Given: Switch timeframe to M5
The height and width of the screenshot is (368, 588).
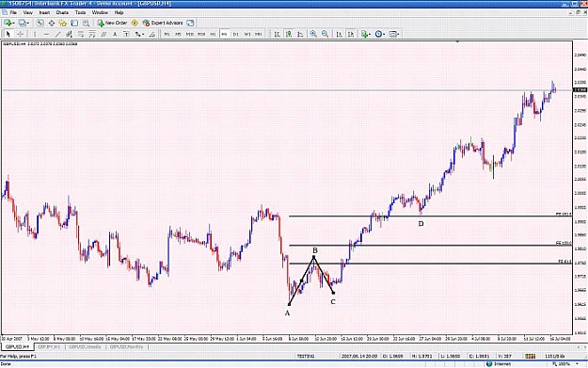Looking at the screenshot, I should tap(178, 34).
